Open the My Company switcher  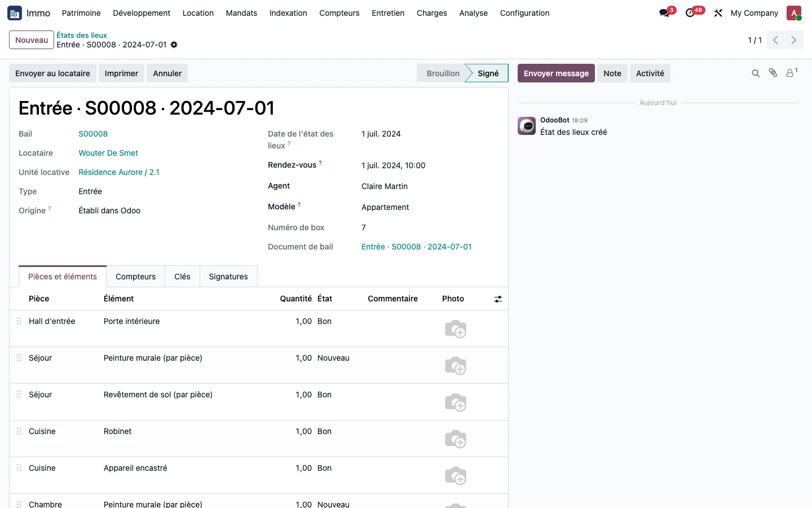[x=754, y=13]
